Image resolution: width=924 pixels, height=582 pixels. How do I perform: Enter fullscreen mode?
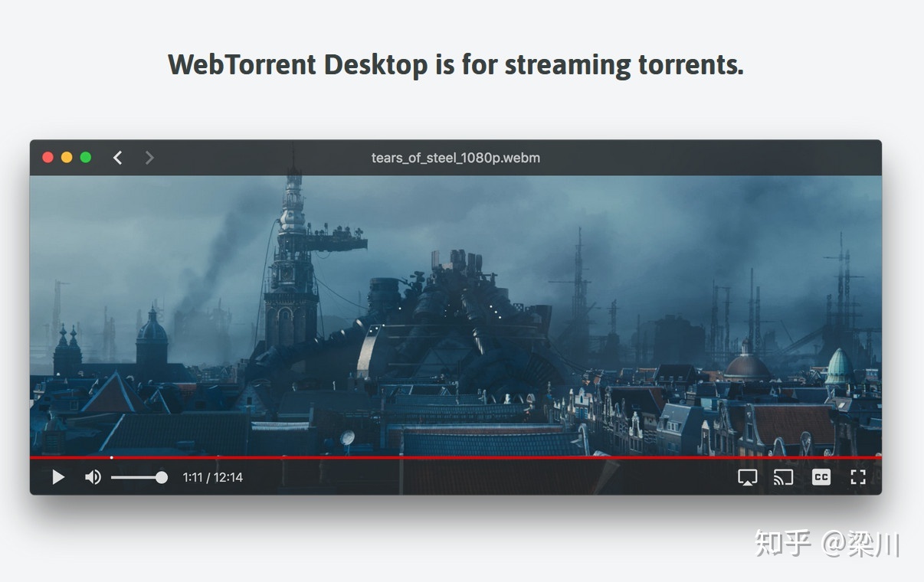point(858,478)
